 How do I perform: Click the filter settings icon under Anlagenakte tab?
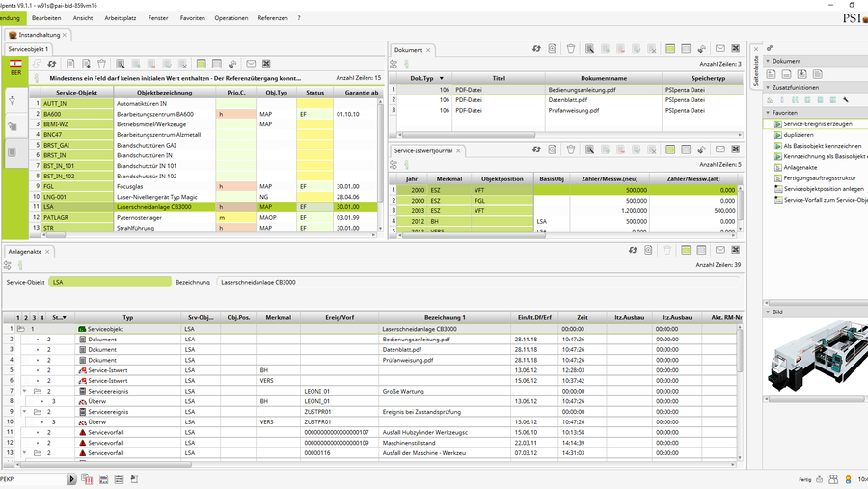coord(7,265)
